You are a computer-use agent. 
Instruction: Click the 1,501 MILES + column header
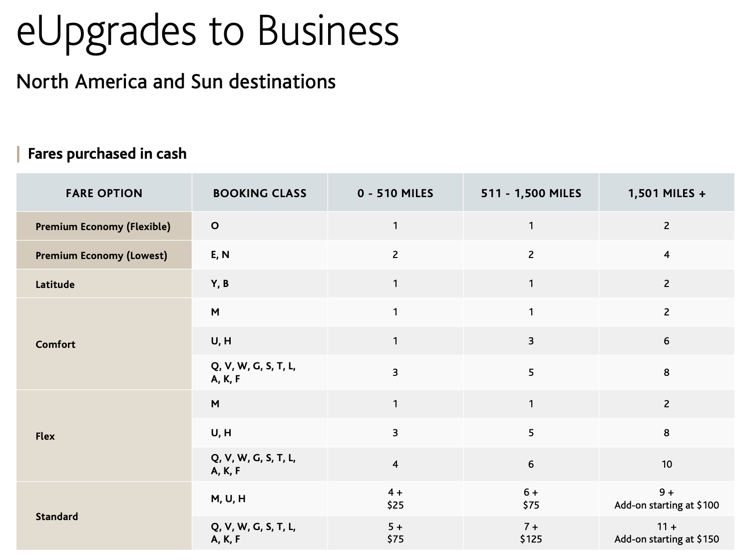click(667, 193)
